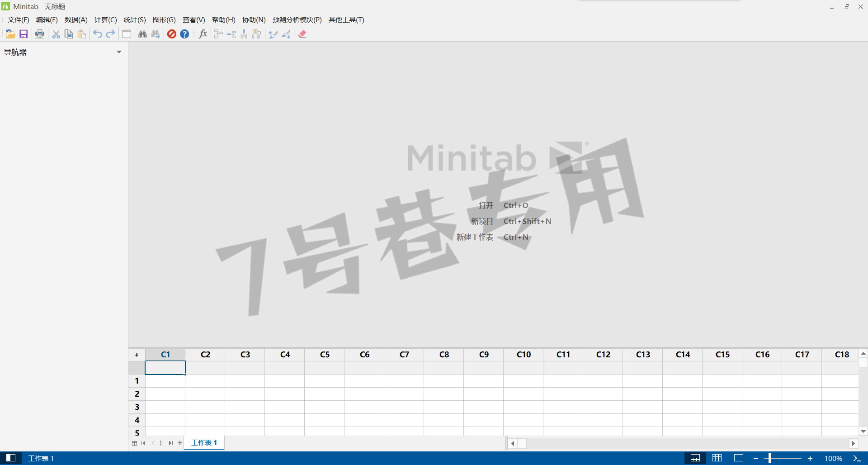Zoom out with the minus button

(x=755, y=459)
